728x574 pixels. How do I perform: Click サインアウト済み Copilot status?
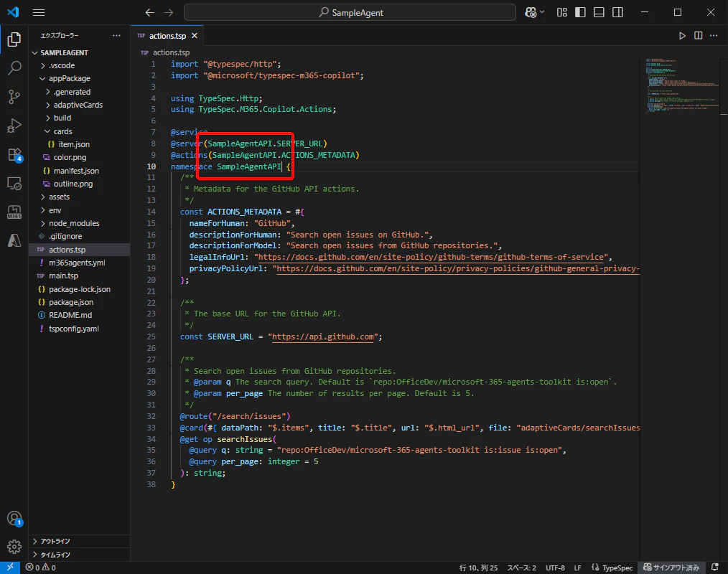click(x=671, y=568)
